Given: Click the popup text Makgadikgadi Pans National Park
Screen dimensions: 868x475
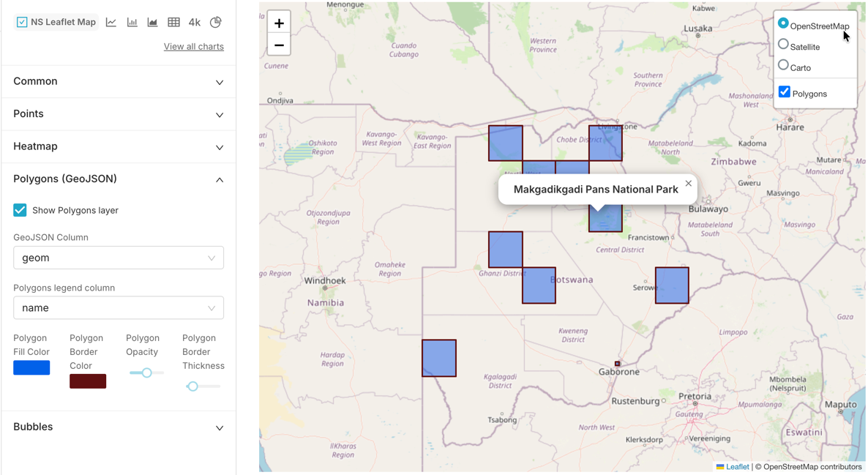Looking at the screenshot, I should pos(596,190).
